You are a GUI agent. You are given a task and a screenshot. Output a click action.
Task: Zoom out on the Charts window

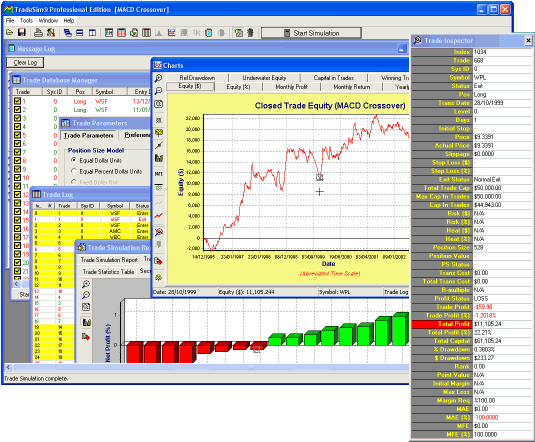click(159, 91)
